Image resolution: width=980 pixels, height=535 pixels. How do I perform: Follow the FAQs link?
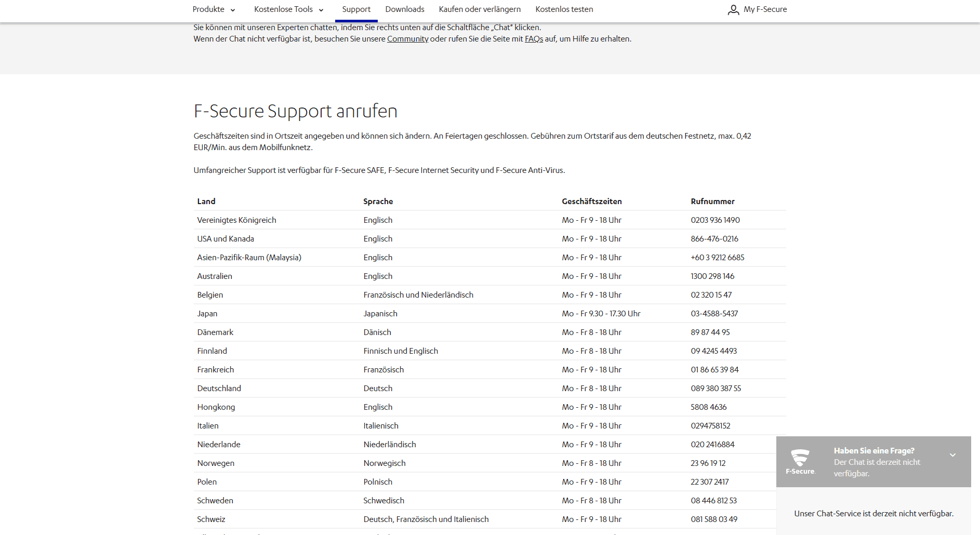[534, 39]
